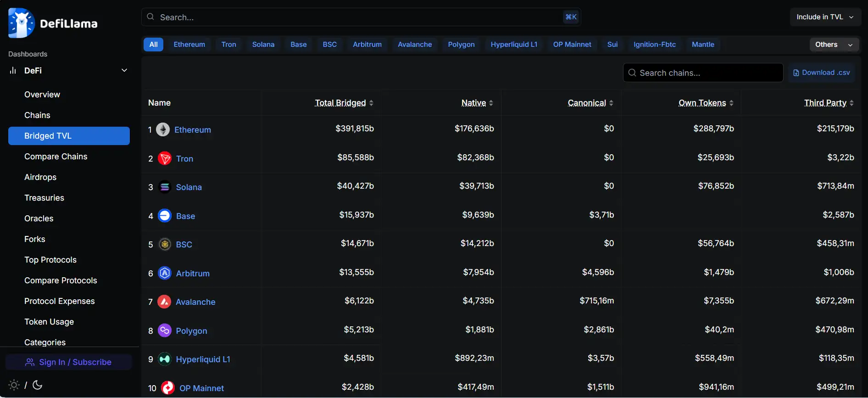Click Sign In / Subscribe button
The width and height of the screenshot is (868, 398).
pyautogui.click(x=68, y=362)
